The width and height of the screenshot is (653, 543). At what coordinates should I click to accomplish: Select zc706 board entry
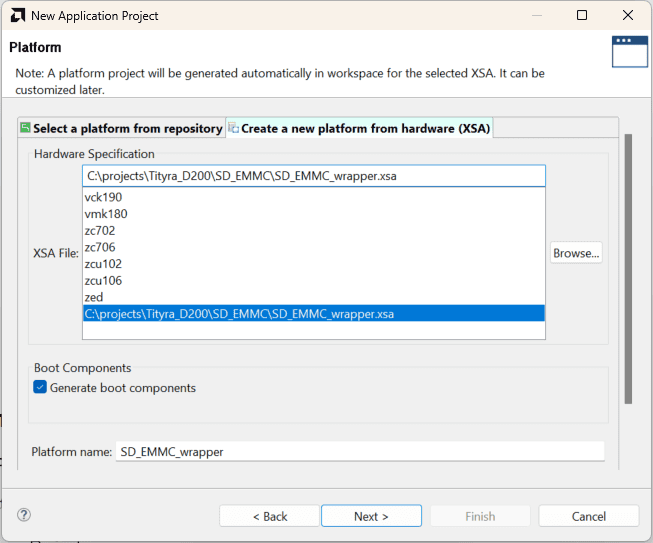click(x=102, y=247)
